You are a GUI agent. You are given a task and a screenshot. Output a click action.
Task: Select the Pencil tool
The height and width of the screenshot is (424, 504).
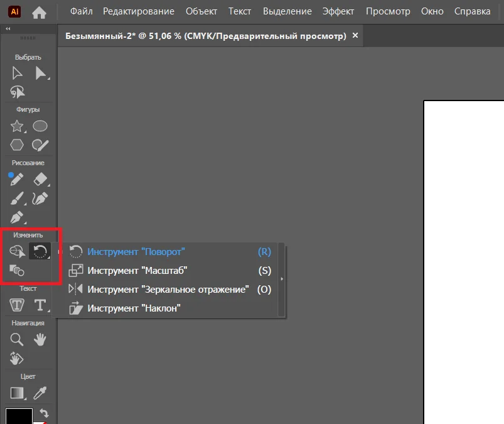[16, 179]
